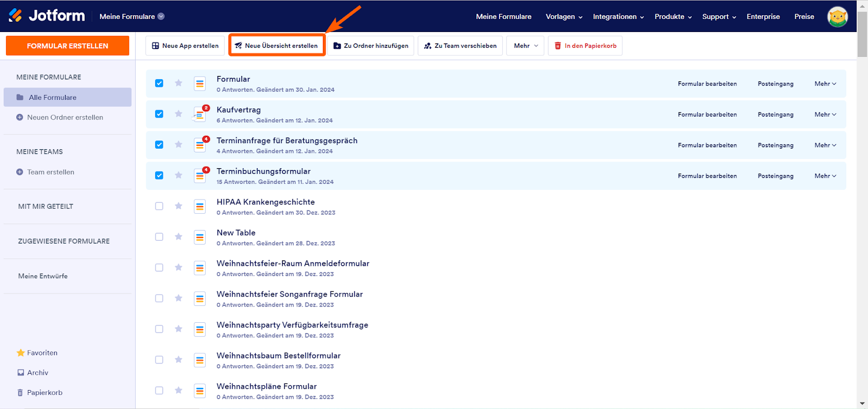Image resolution: width=868 pixels, height=409 pixels.
Task: Open the user avatar profile menu
Action: (x=837, y=17)
